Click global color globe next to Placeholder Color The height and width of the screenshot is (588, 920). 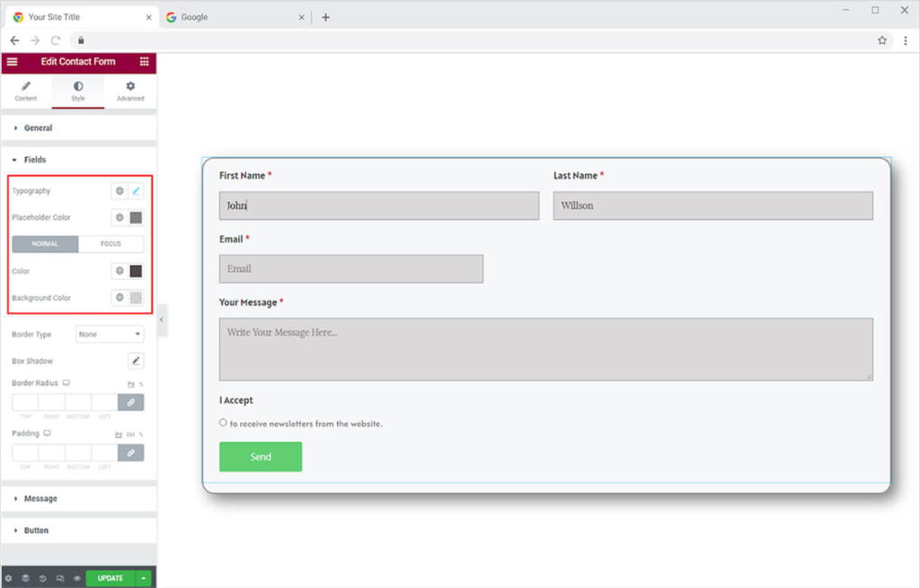click(119, 217)
